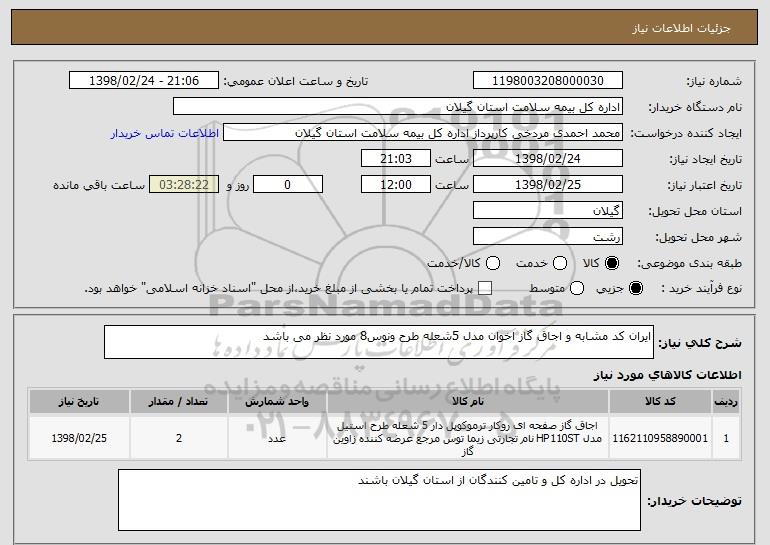
Task: Click the نام کالا column header
Action: (468, 402)
